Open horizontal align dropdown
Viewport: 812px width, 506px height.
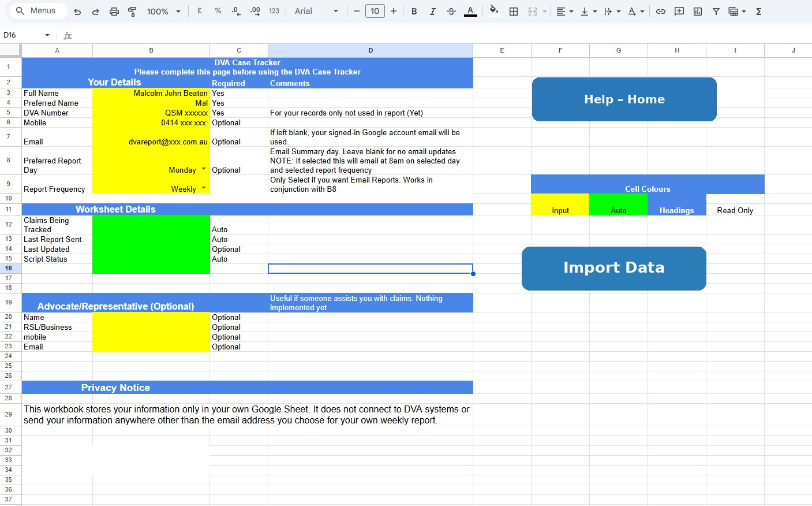pos(564,11)
